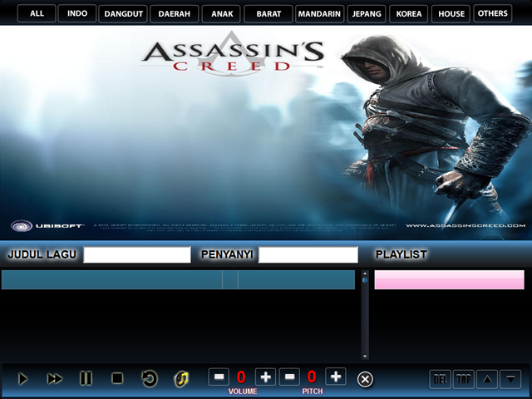
Task: Delete playlist item with DEL button
Action: (x=441, y=379)
